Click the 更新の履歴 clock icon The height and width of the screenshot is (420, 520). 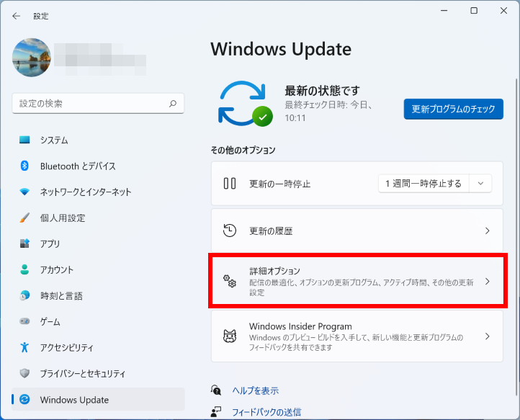coord(230,231)
